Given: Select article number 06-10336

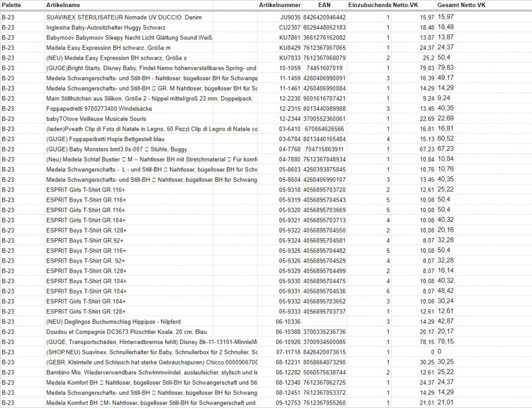Looking at the screenshot, I should click(x=288, y=322).
